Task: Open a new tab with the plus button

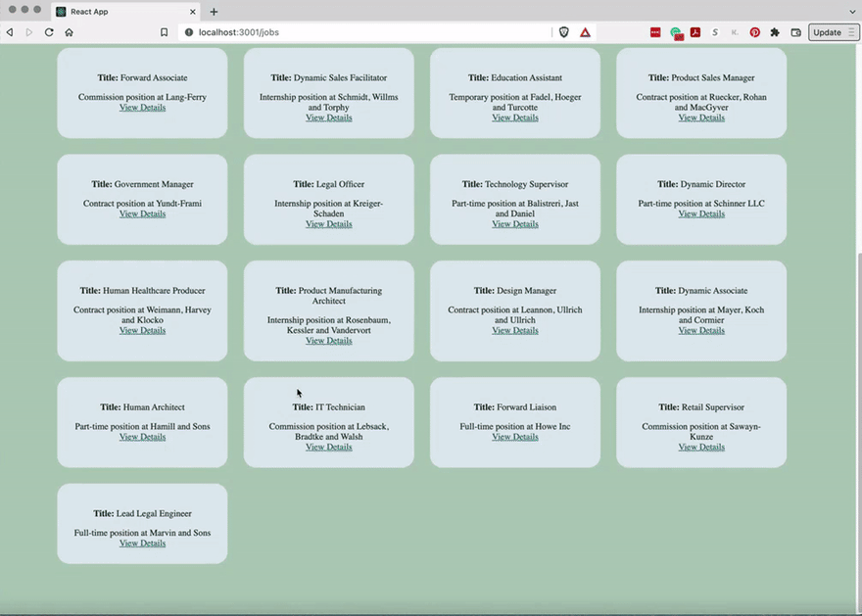Action: click(214, 12)
